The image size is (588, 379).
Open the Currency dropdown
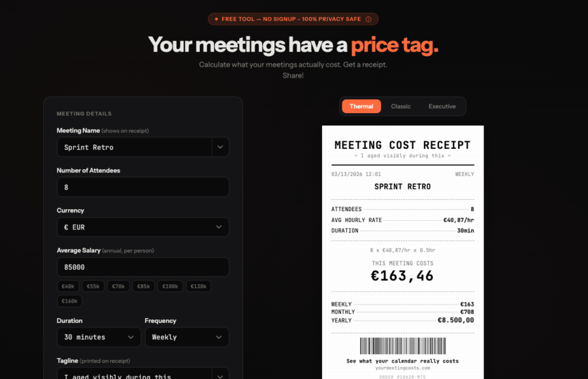tap(142, 227)
